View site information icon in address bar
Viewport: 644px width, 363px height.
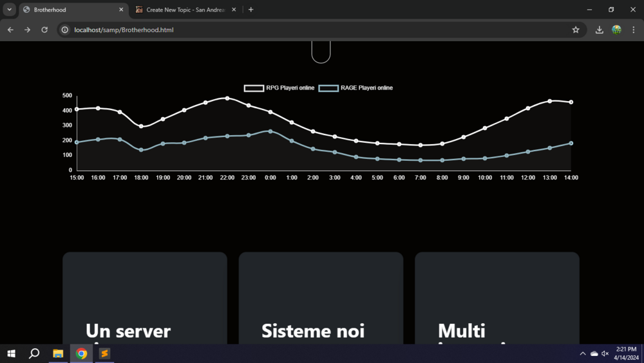64,30
